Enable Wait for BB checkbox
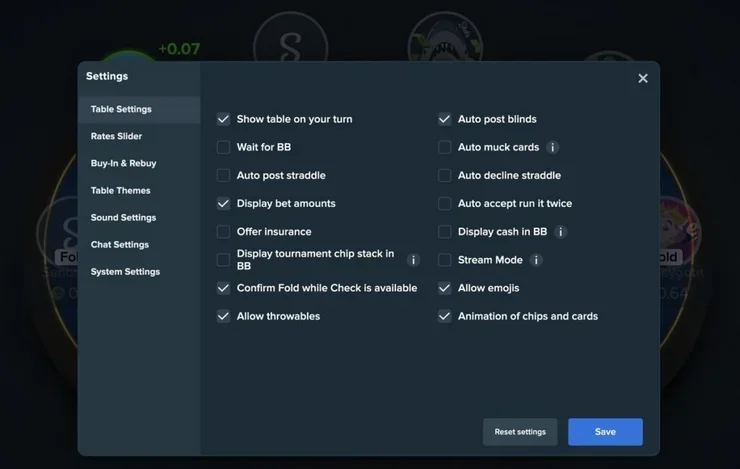Image resolution: width=740 pixels, height=469 pixels. tap(224, 147)
